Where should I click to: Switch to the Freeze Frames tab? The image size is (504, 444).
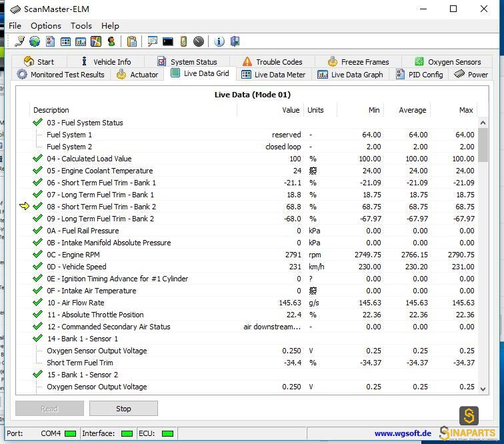tap(359, 61)
